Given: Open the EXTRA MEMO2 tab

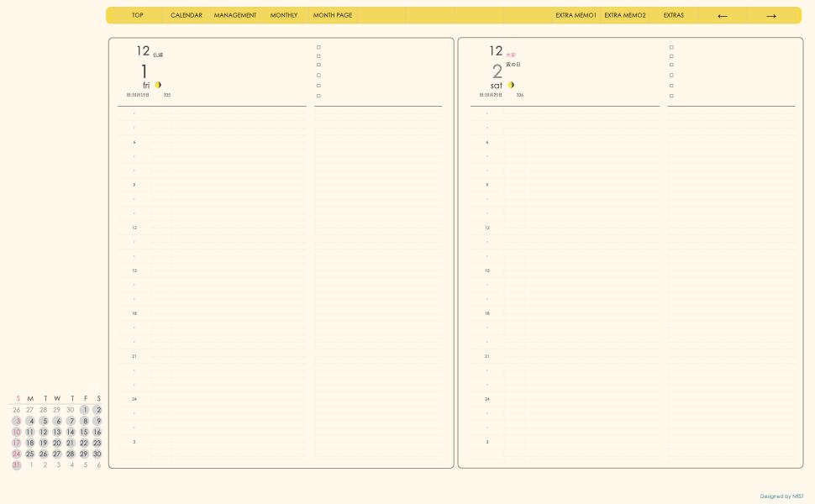Looking at the screenshot, I should click(625, 15).
